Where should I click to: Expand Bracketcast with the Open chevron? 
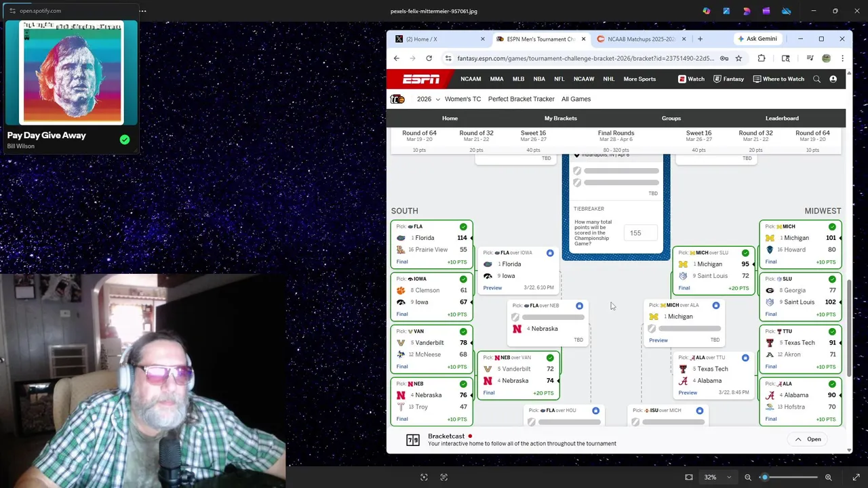point(808,439)
